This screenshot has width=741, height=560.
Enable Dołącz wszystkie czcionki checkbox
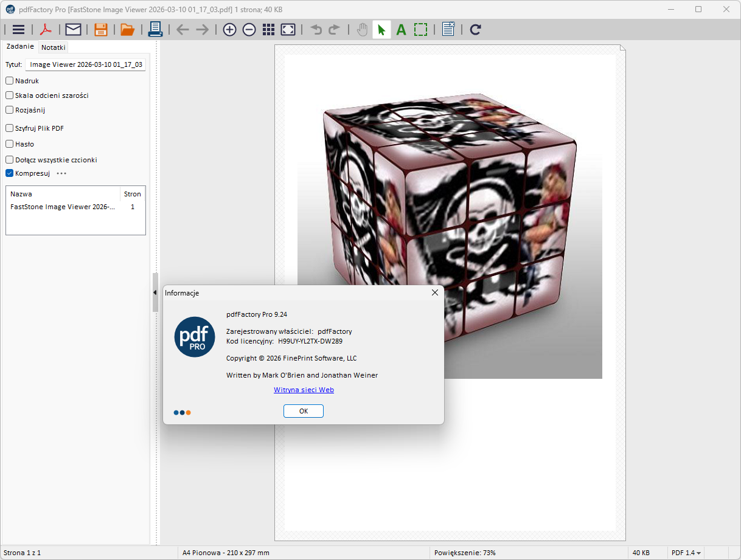point(9,160)
